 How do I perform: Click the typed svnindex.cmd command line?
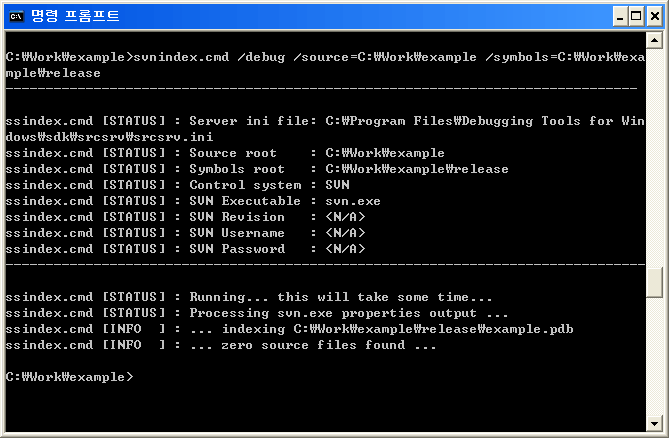pos(320,57)
